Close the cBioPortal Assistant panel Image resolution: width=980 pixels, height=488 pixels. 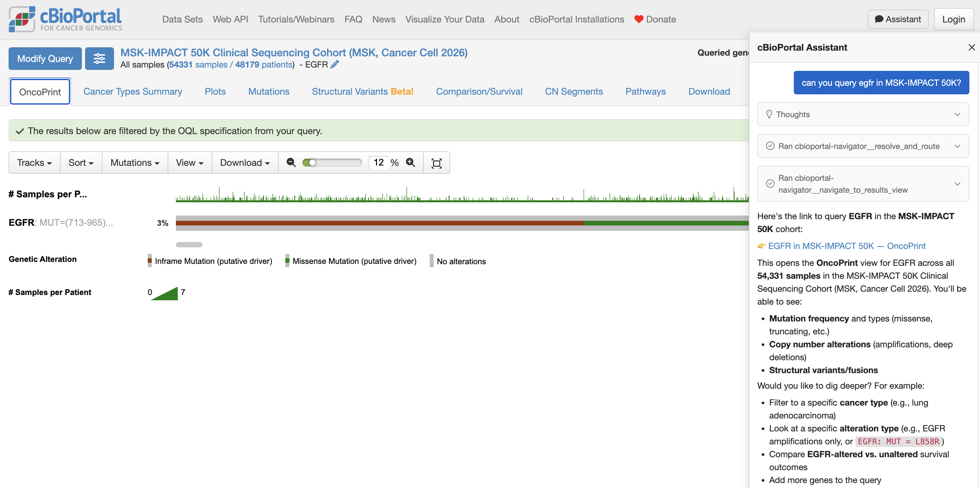[x=972, y=47]
